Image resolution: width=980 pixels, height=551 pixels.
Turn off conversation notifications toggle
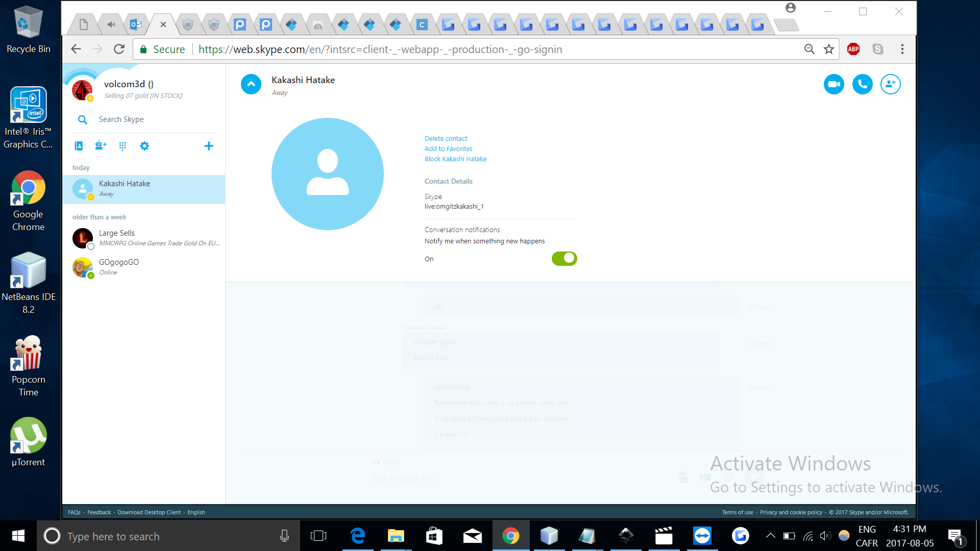coord(564,259)
